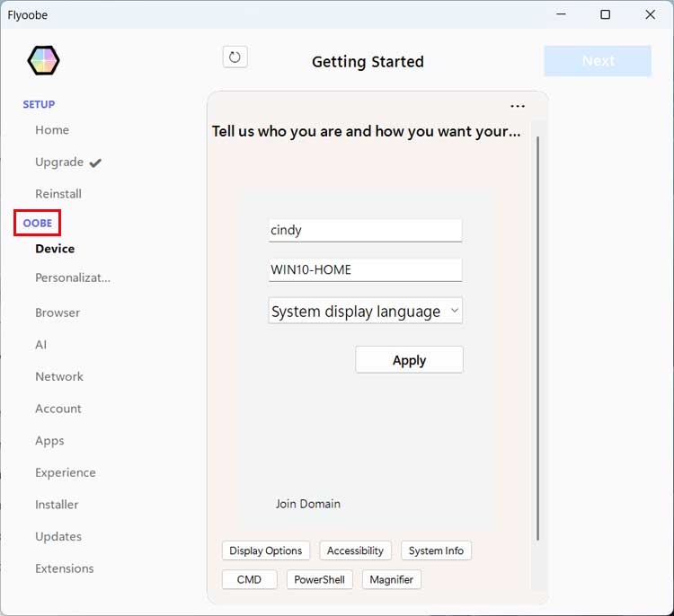Navigate to the Network page
This screenshot has height=616, width=674.
tap(59, 376)
